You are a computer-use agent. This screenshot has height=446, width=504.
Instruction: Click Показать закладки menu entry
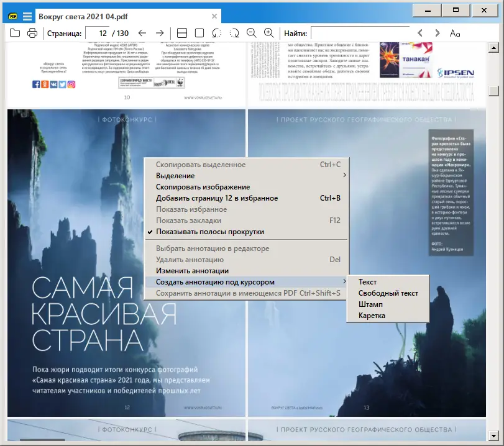point(246,221)
